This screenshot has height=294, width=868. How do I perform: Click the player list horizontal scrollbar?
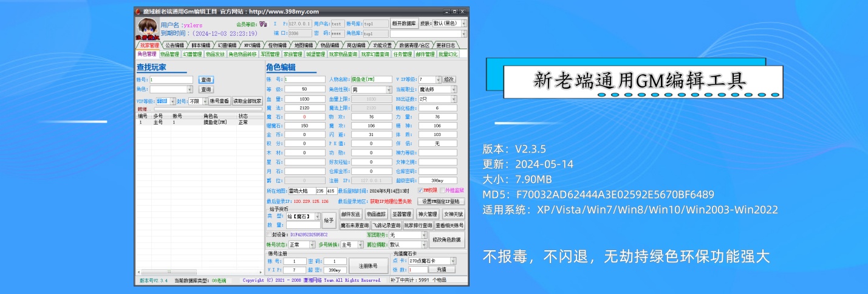coord(199,272)
